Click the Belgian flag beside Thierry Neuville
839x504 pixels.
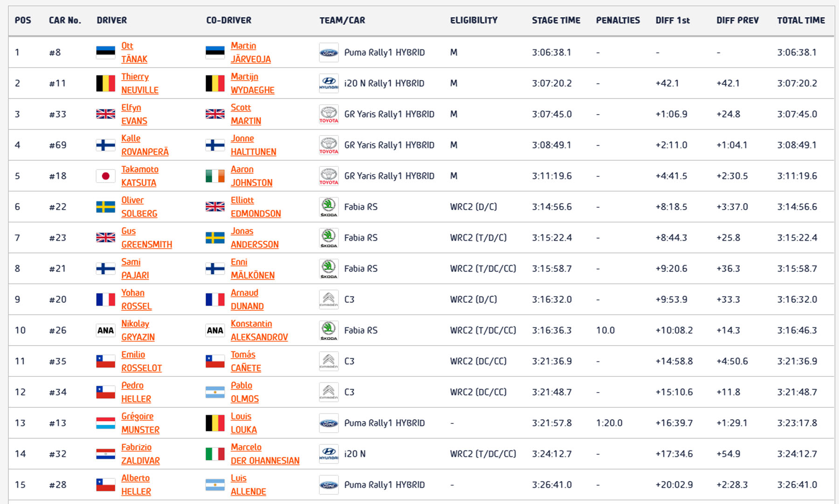coord(106,83)
